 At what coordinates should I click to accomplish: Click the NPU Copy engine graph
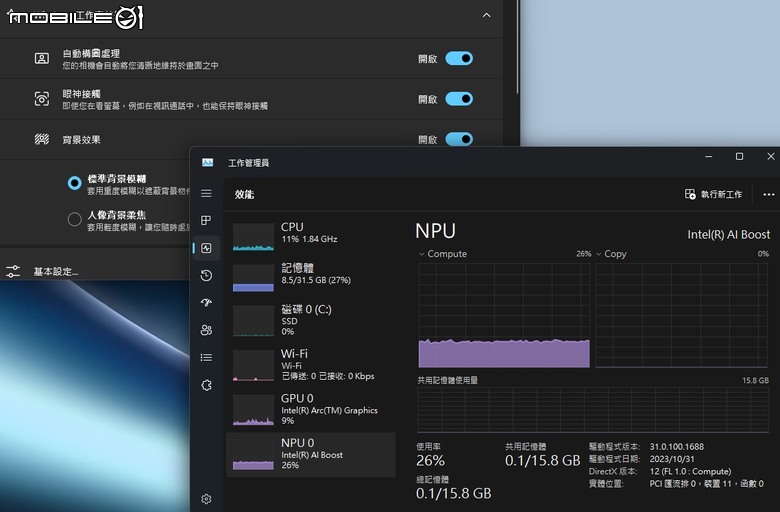[682, 315]
